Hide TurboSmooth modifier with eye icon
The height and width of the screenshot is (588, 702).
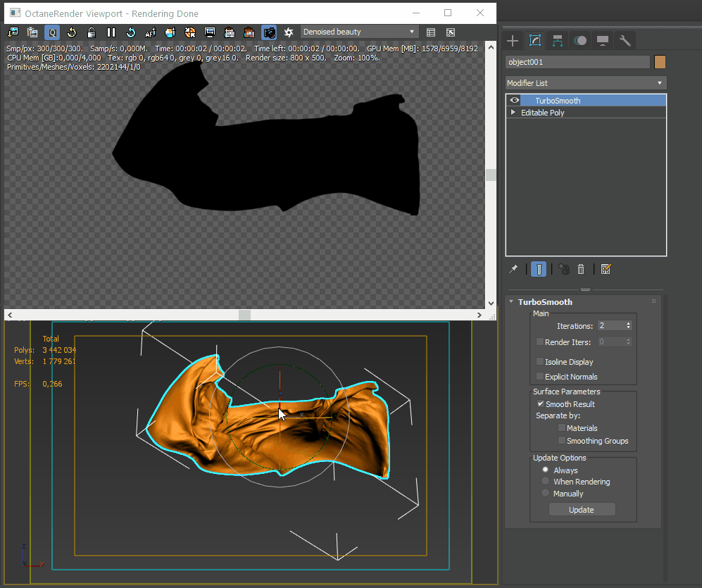(515, 101)
